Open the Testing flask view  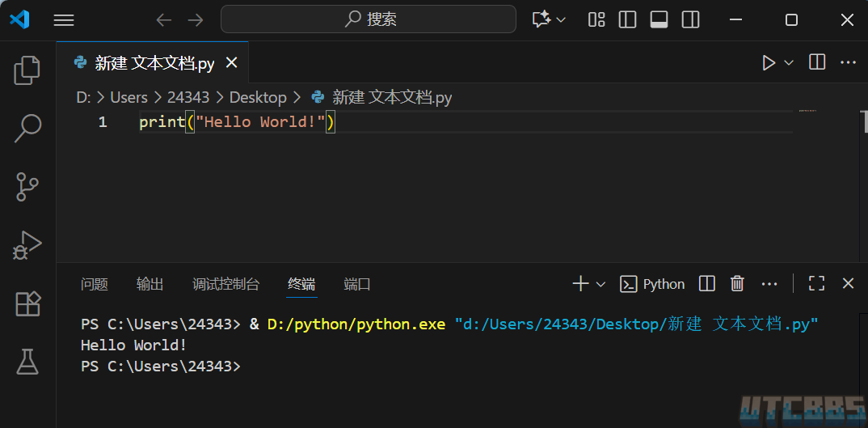[x=27, y=362]
